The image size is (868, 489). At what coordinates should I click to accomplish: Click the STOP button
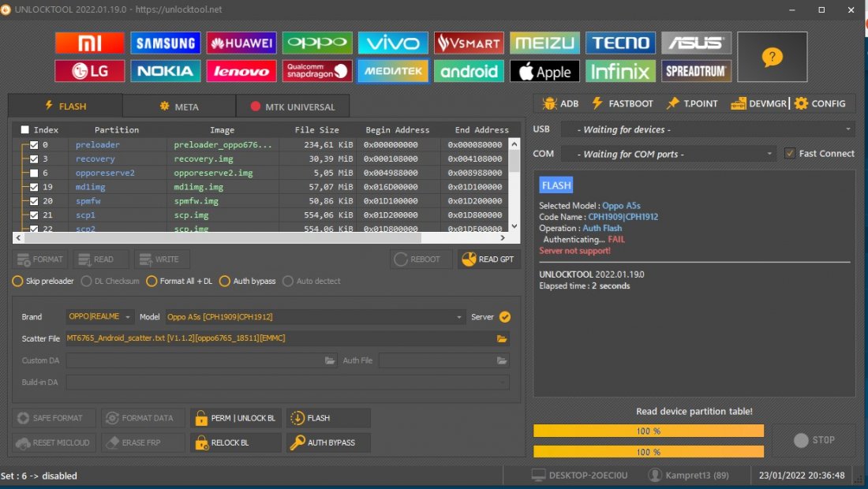coord(814,440)
